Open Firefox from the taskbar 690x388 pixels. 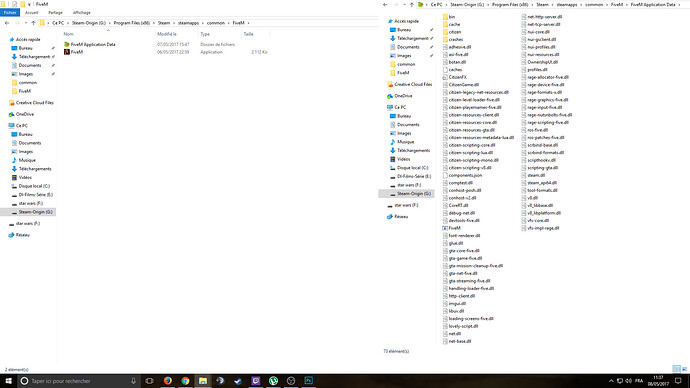168,381
